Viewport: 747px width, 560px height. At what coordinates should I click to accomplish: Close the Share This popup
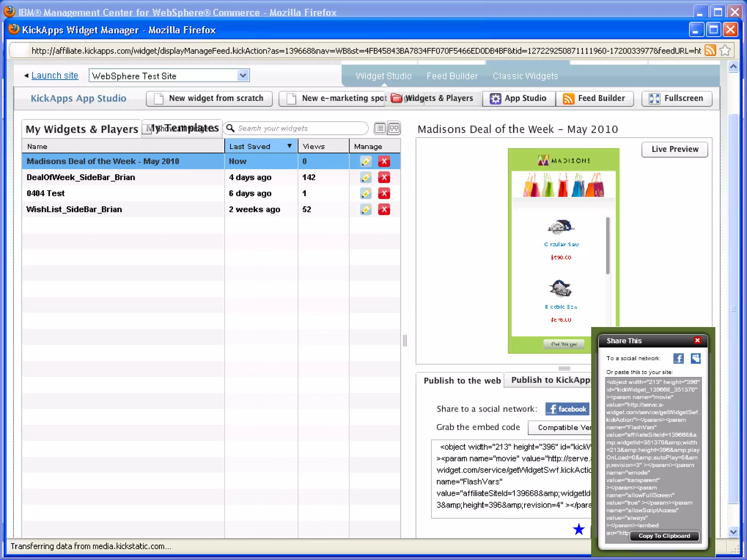pyautogui.click(x=697, y=340)
